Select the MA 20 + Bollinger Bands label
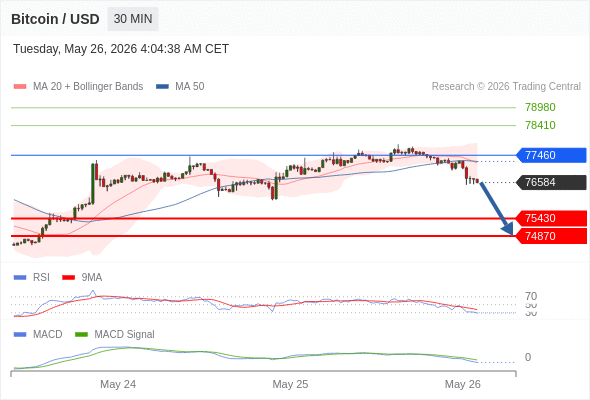This screenshot has width=590, height=400. click(88, 87)
